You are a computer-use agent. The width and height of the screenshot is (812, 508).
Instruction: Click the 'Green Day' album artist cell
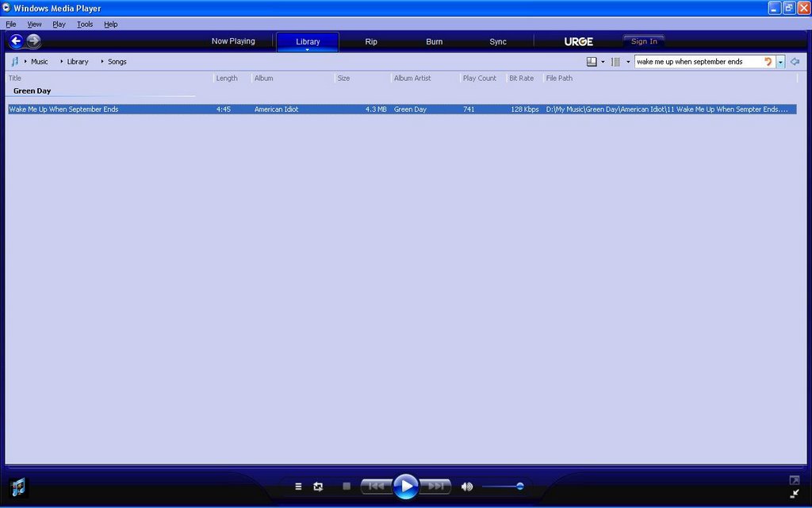pyautogui.click(x=410, y=110)
